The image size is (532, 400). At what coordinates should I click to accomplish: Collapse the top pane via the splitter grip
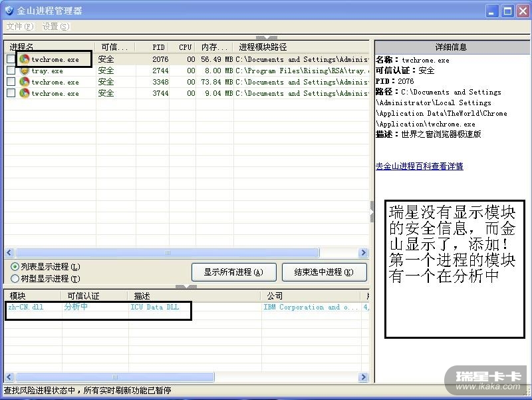click(x=267, y=37)
